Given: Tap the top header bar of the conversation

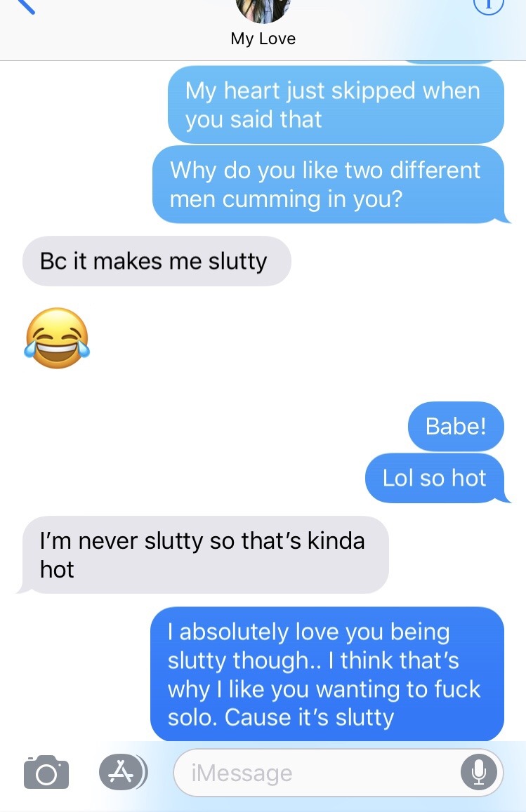Looking at the screenshot, I should point(263,30).
